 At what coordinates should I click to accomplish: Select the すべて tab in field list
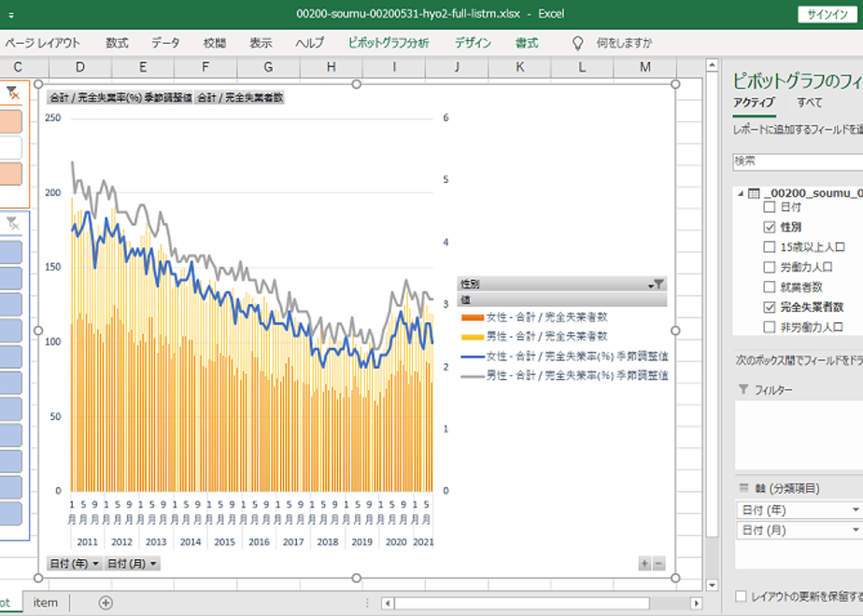809,103
